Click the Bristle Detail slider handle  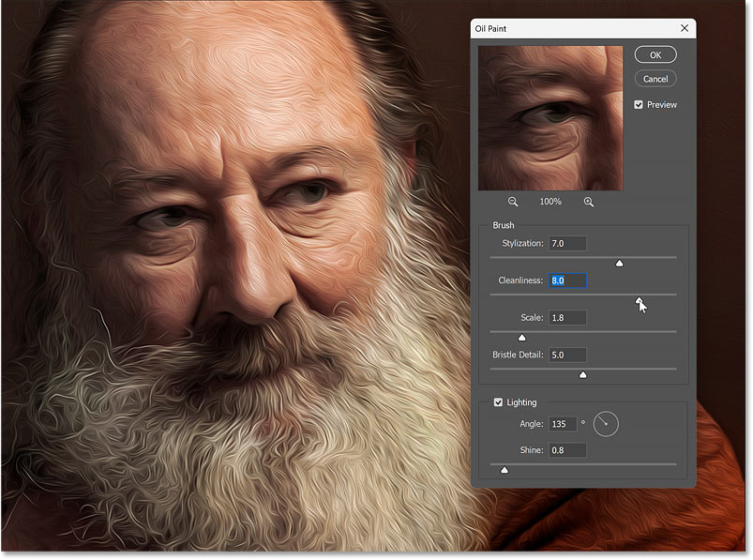(x=582, y=374)
